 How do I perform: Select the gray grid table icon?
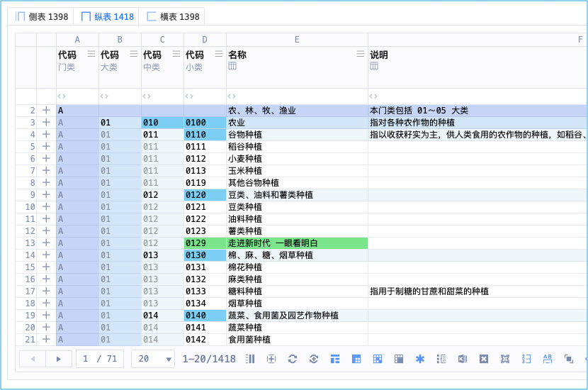pos(399,359)
